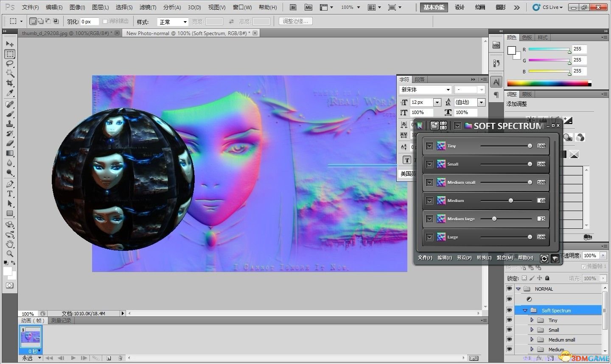This screenshot has width=611, height=364.
Task: Expand the Tiny layer group
Action: point(532,320)
